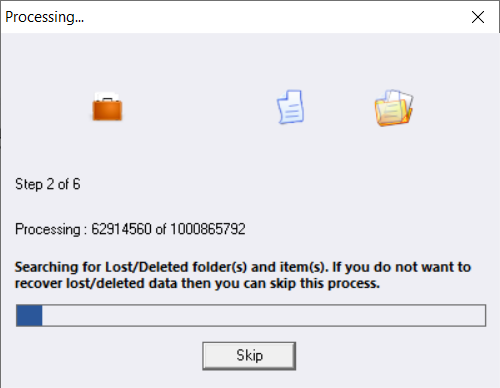Click the yellow folder with papers icon
500x388 pixels.
point(394,108)
